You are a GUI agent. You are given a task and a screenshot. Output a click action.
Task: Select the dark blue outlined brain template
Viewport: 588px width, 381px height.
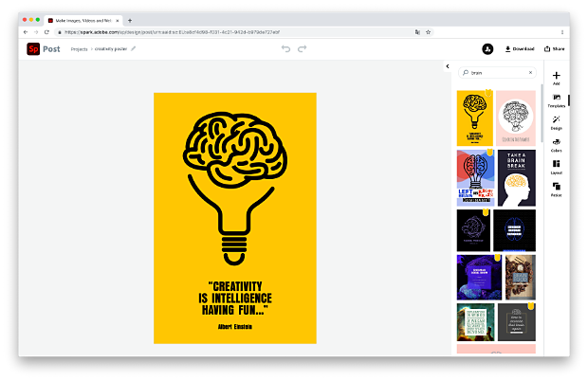(514, 230)
